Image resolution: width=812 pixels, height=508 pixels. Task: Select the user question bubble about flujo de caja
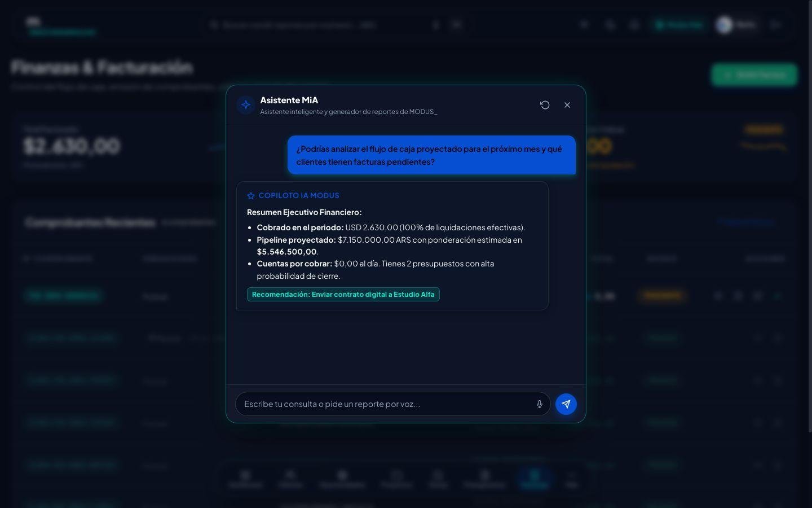coord(431,155)
